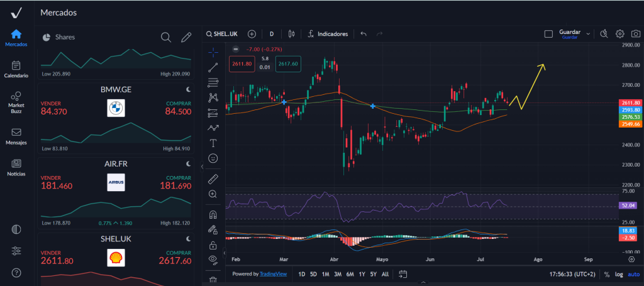Open the candlestick chart style dropdown

(x=292, y=34)
